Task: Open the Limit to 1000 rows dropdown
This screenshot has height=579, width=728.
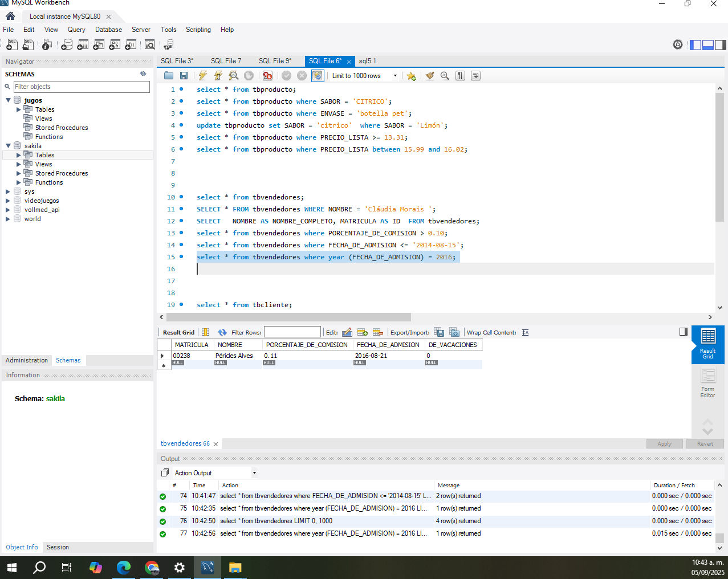Action: pos(395,76)
